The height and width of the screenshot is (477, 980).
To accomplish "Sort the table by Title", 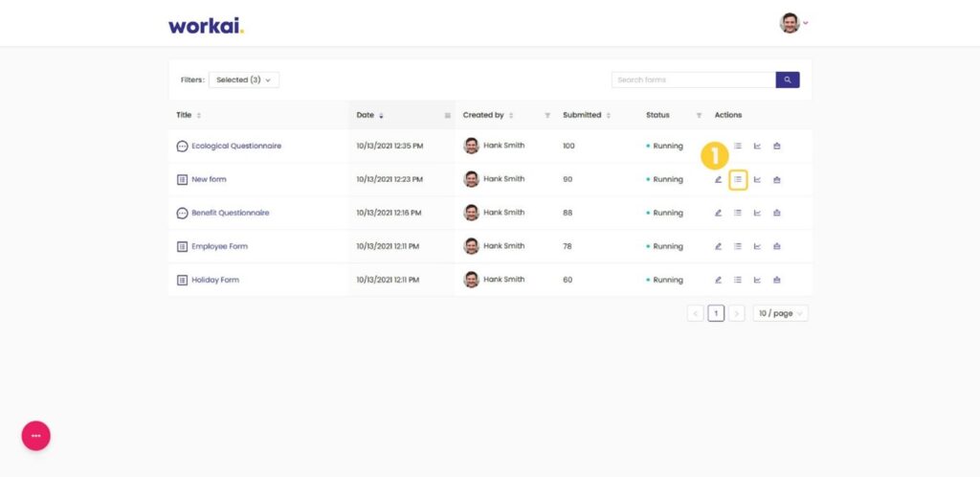I will pyautogui.click(x=199, y=116).
